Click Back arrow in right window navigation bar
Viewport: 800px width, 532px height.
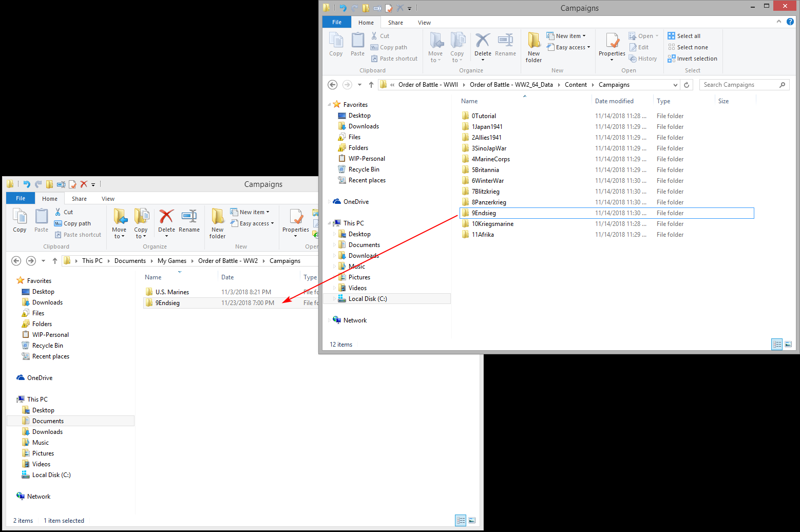tap(332, 85)
